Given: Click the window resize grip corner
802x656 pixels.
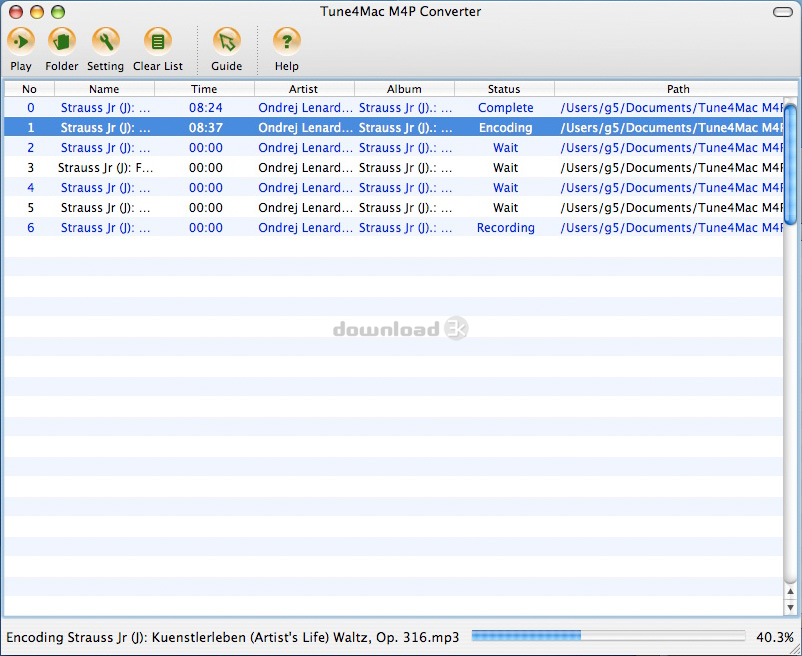Looking at the screenshot, I should click(x=794, y=649).
